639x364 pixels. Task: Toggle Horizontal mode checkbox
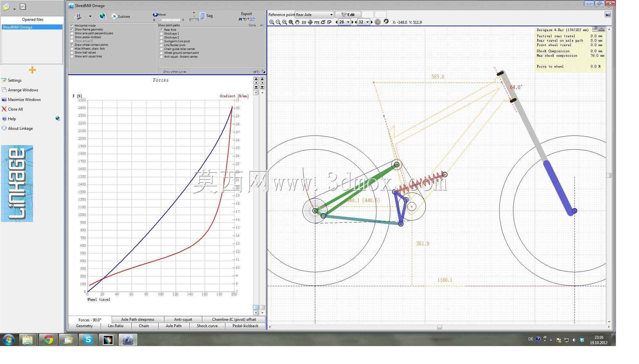[x=72, y=25]
